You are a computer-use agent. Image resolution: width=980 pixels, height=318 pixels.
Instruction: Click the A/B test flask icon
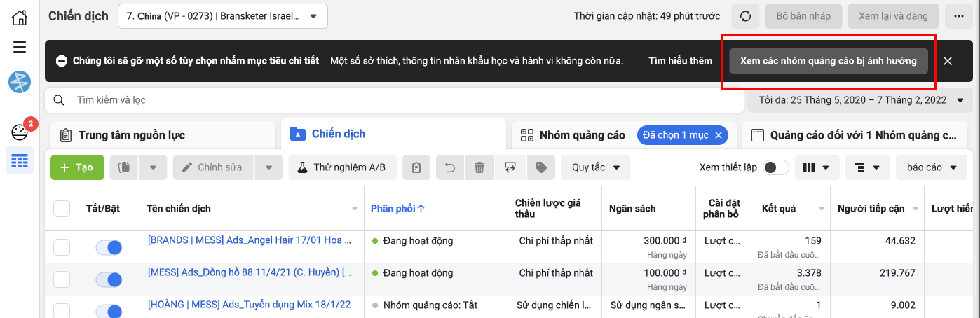pos(302,167)
